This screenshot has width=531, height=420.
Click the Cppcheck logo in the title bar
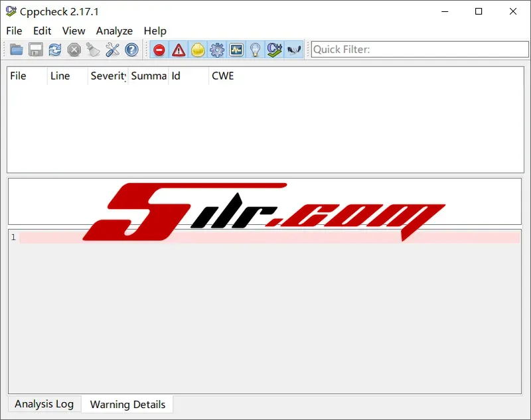pos(11,11)
